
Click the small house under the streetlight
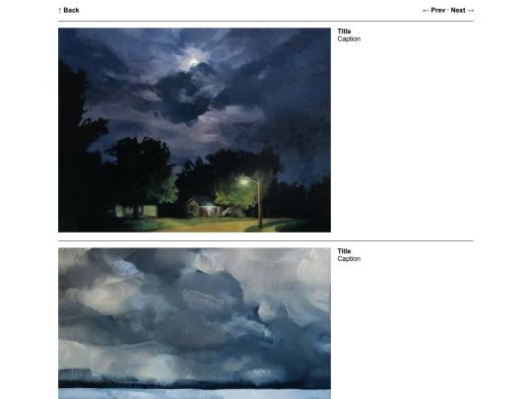click(x=203, y=207)
